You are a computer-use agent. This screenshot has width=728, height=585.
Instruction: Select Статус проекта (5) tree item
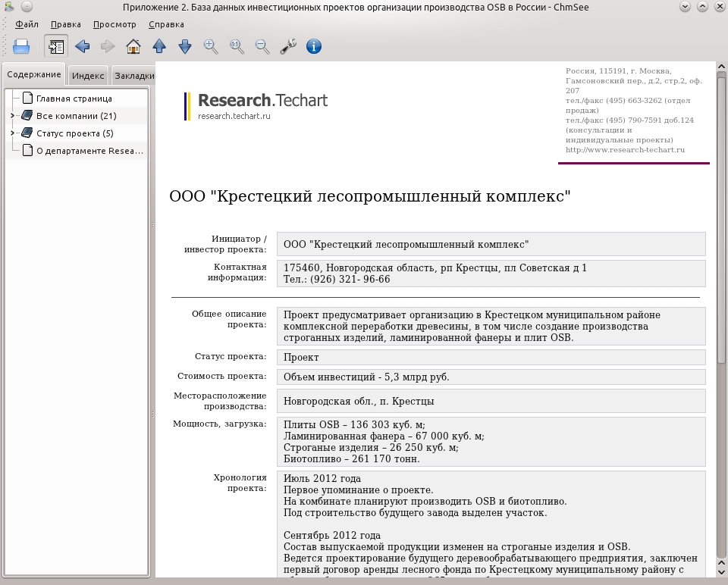click(x=75, y=133)
